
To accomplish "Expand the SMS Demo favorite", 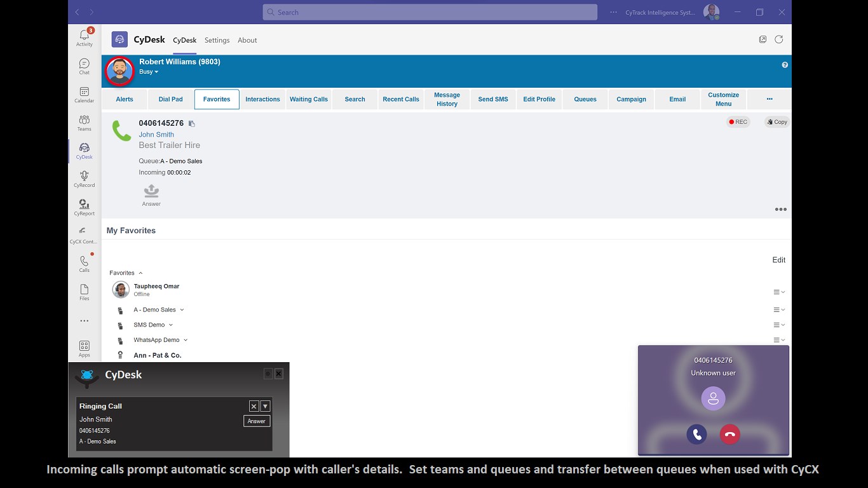I will point(171,325).
